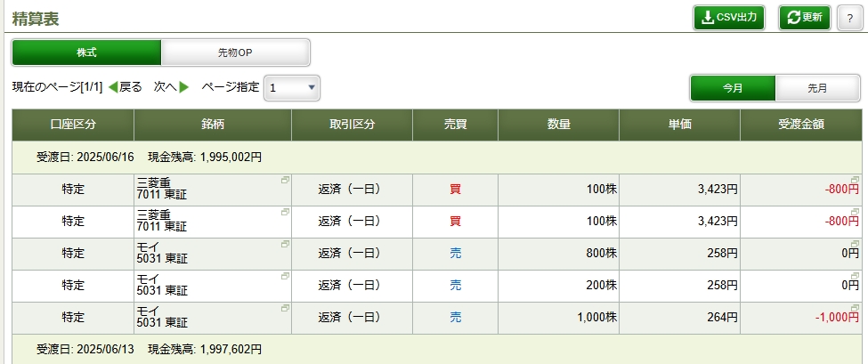
Task: Switch to the 先物OP tab
Action: pyautogui.click(x=235, y=53)
